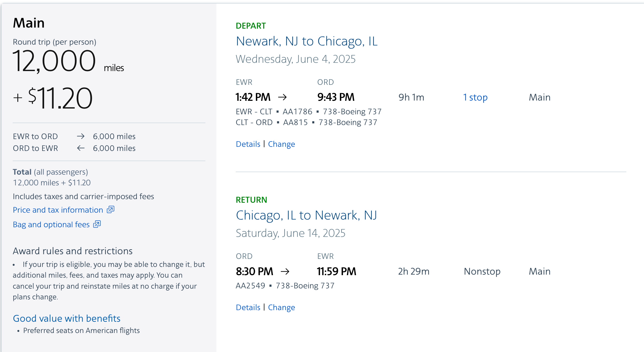Open the 1 stop details link
Screen dimensions: 644x352
[475, 97]
